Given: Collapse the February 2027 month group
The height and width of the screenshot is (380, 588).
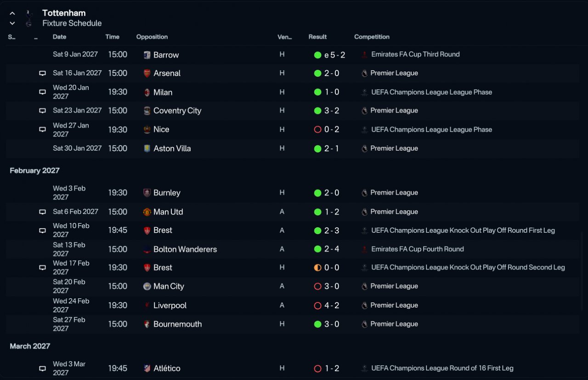Looking at the screenshot, I should pyautogui.click(x=34, y=171).
